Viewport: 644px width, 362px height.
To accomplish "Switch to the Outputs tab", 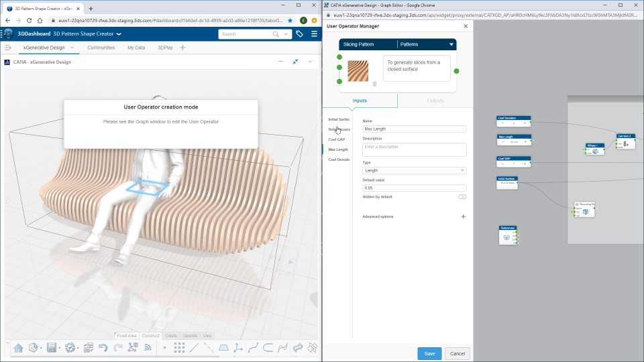I will point(435,101).
